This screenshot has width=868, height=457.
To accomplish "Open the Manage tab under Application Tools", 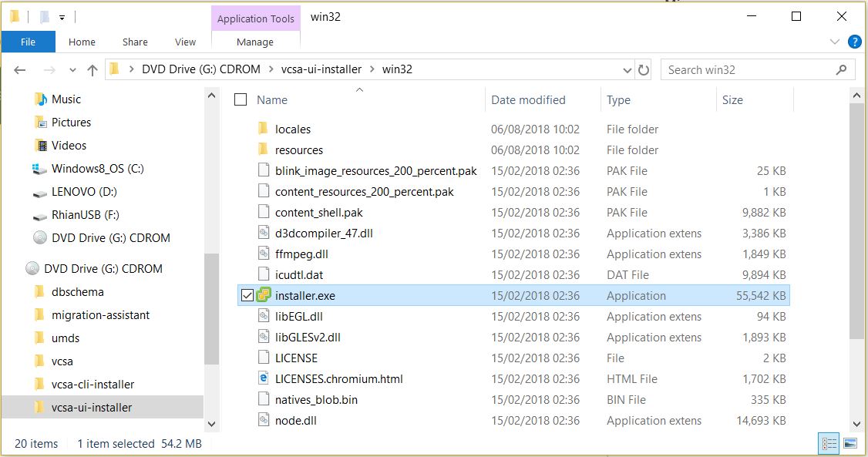I will click(255, 42).
